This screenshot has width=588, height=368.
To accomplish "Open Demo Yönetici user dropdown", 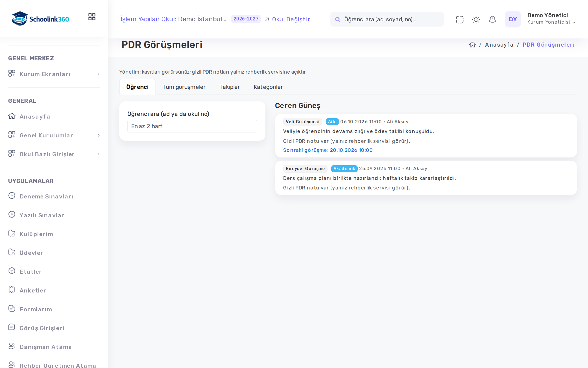I will tap(551, 19).
